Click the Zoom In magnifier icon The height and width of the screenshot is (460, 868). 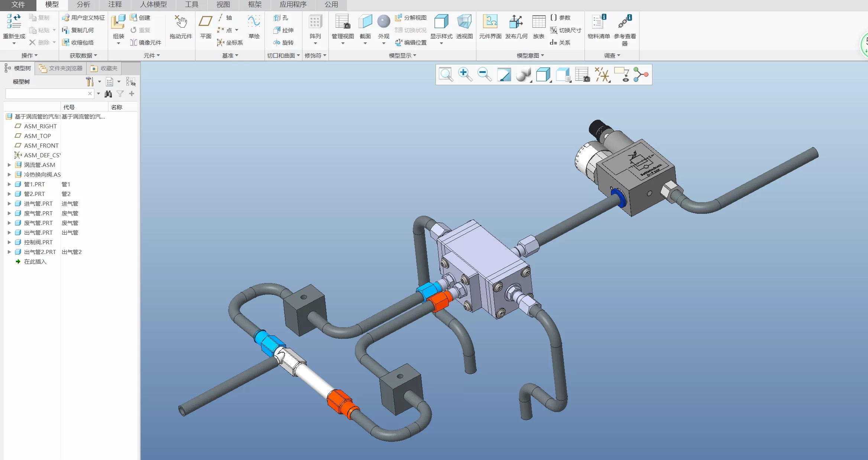pos(465,74)
